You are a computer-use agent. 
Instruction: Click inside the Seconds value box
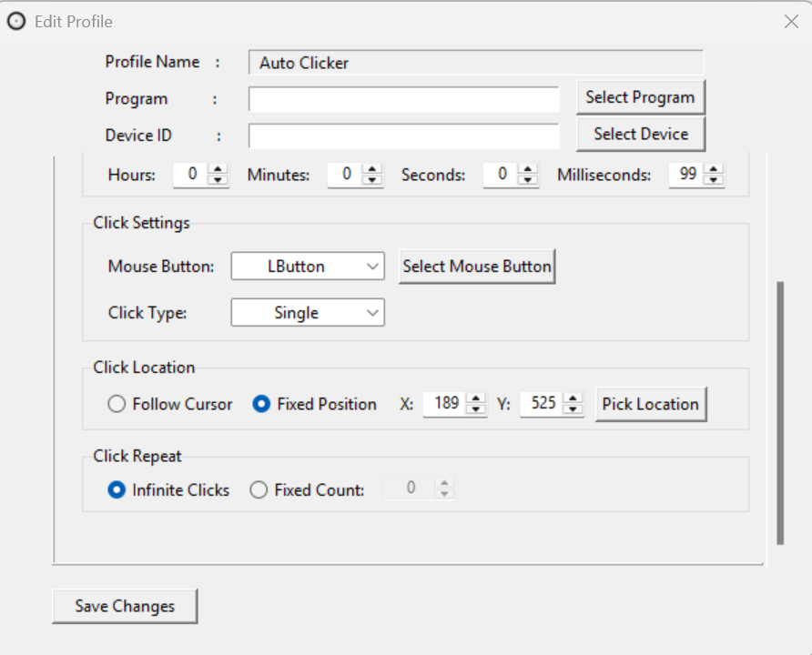pyautogui.click(x=502, y=175)
